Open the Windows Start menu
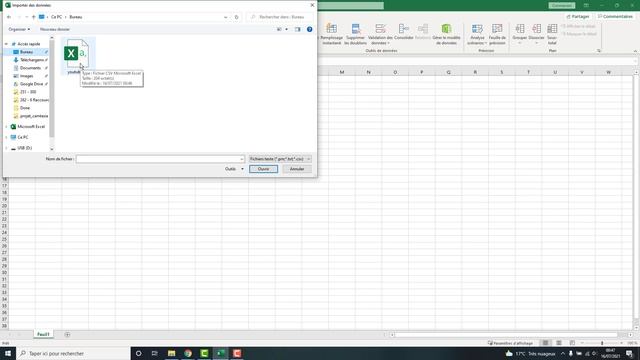Image resolution: width=640 pixels, height=360 pixels. (x=8, y=353)
